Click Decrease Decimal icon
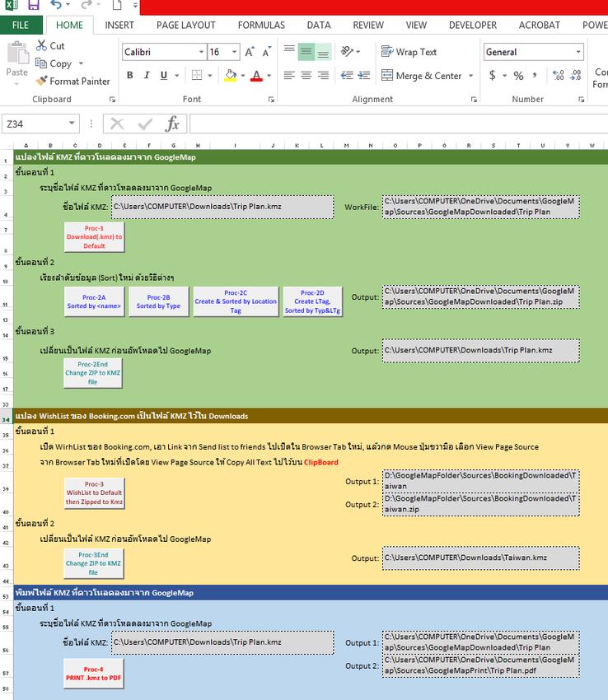The height and width of the screenshot is (700, 608). (575, 75)
